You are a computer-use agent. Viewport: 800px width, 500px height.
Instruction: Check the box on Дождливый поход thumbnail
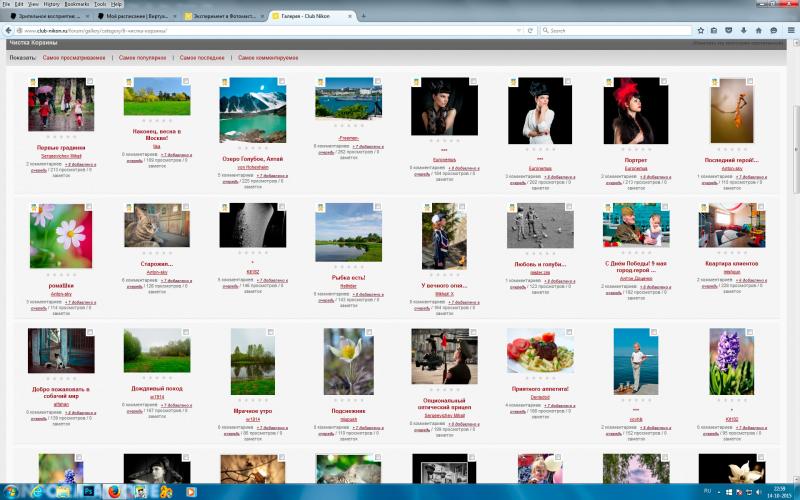point(186,332)
